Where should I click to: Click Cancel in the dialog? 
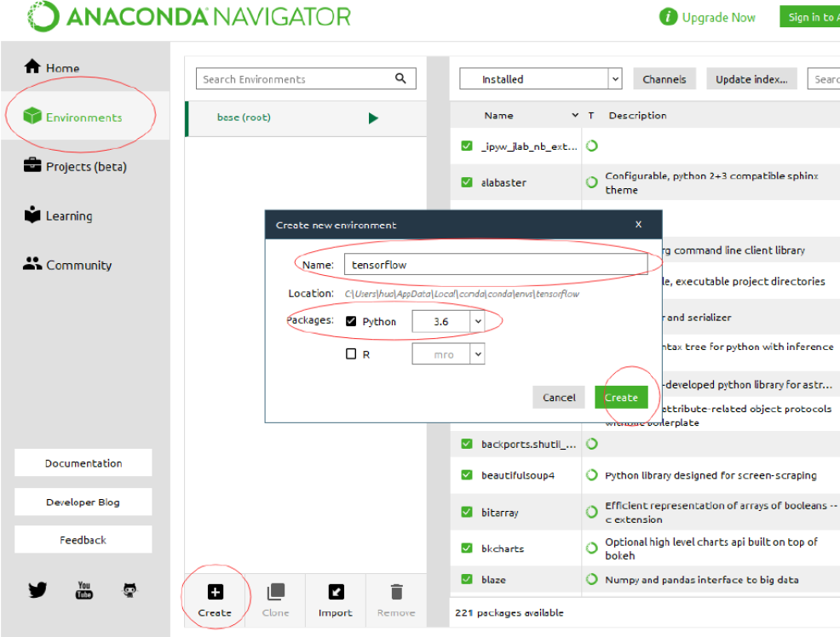click(x=559, y=397)
